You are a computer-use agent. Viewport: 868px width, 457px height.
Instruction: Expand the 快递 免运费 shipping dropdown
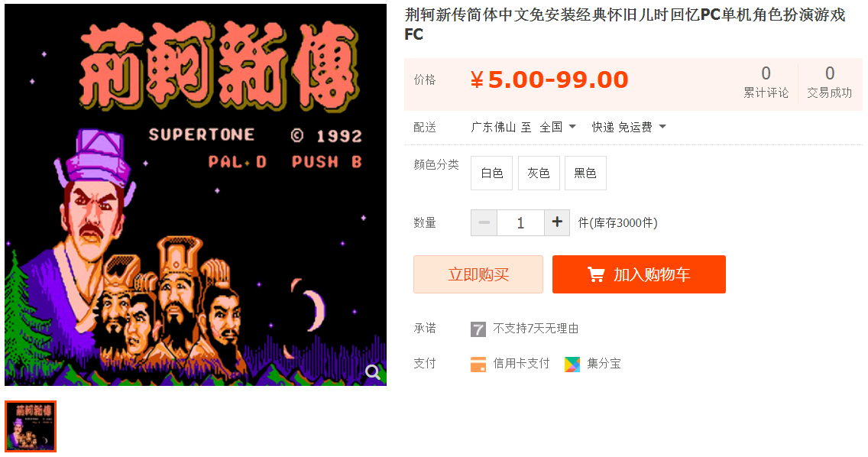point(629,127)
